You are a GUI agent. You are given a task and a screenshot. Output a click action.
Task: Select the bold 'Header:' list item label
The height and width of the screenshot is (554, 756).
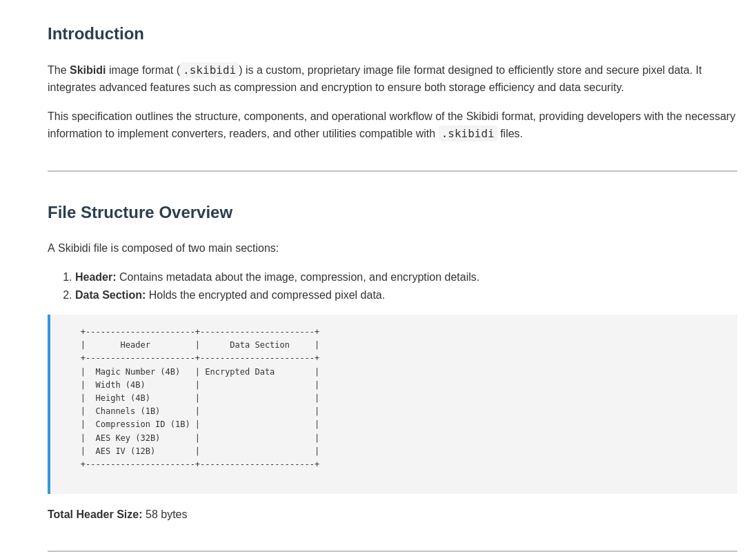[x=95, y=277]
